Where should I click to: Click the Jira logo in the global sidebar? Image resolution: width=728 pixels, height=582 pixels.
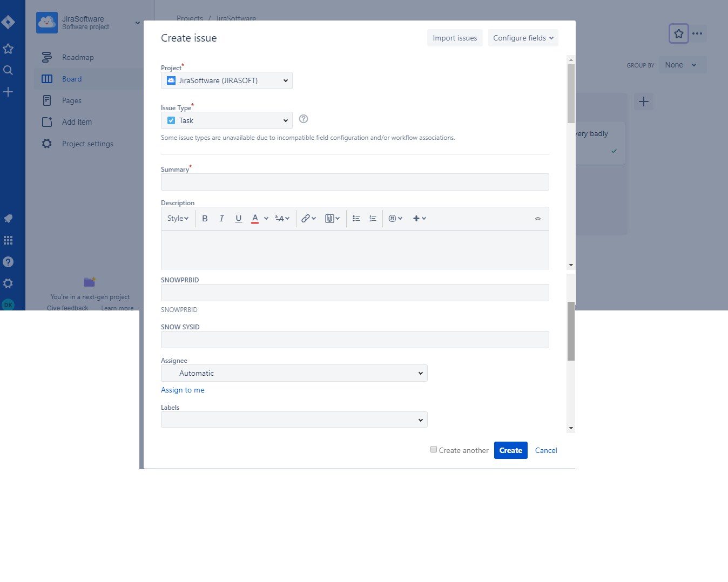coord(8,22)
